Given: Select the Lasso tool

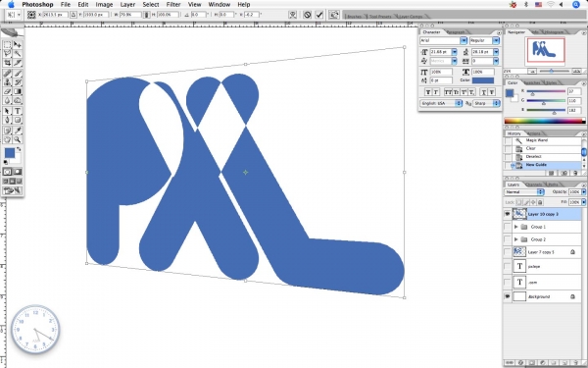Looking at the screenshot, I should [x=7, y=54].
